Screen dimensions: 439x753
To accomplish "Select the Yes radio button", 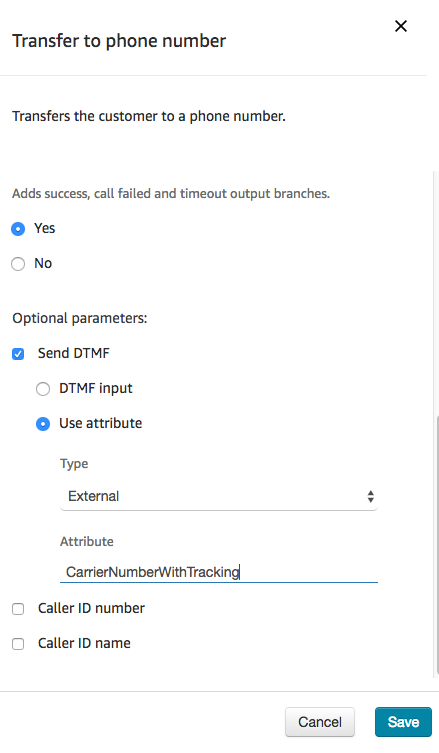I will [x=18, y=229].
